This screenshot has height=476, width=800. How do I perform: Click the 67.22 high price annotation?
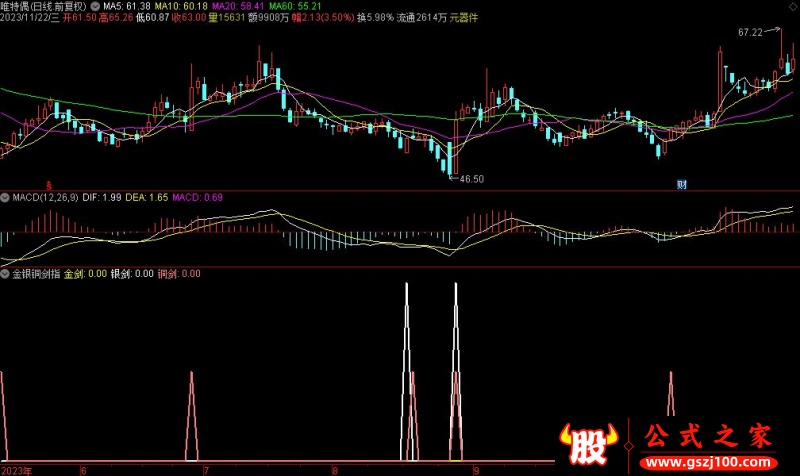[x=750, y=33]
